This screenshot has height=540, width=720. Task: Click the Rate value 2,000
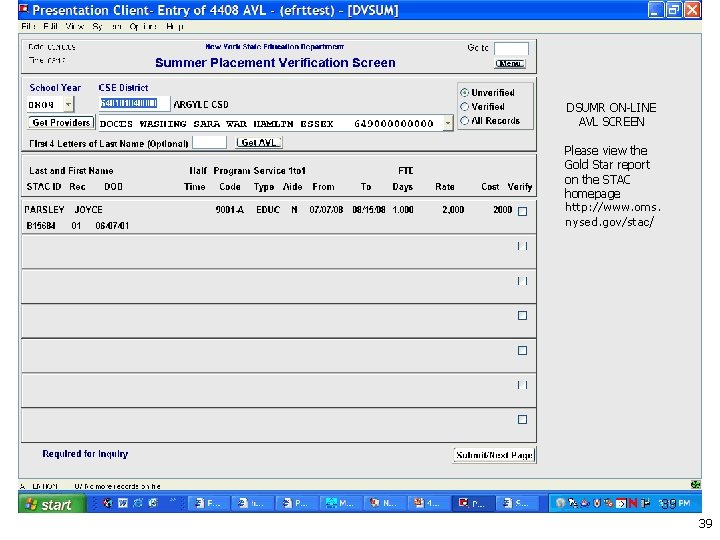click(453, 210)
